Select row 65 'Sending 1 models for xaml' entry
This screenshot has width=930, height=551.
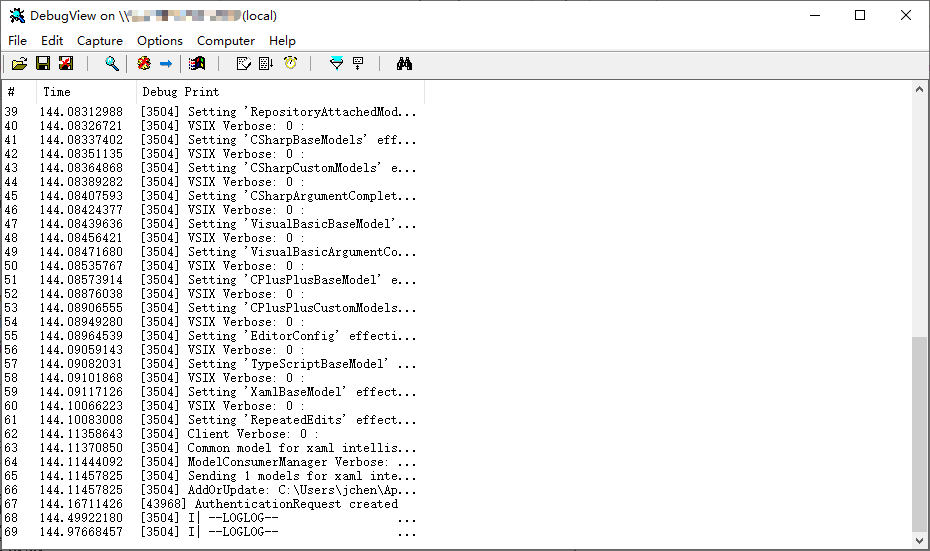coord(211,476)
